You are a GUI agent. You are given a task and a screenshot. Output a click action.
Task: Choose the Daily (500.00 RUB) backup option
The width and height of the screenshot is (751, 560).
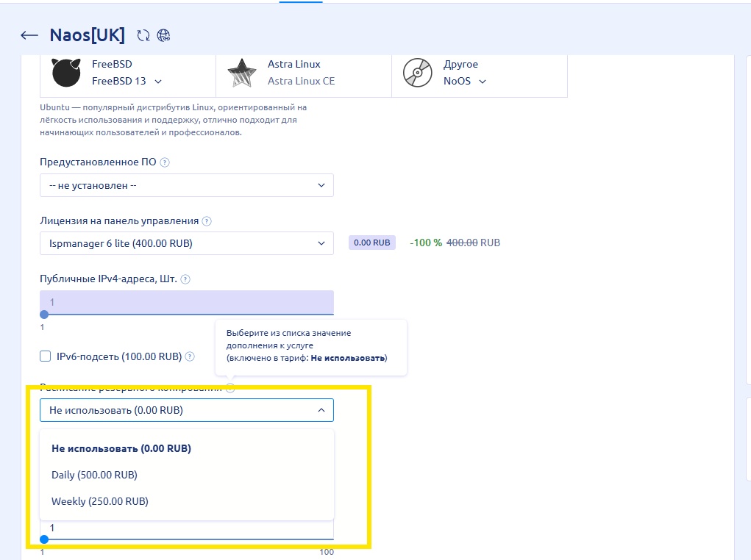point(94,475)
